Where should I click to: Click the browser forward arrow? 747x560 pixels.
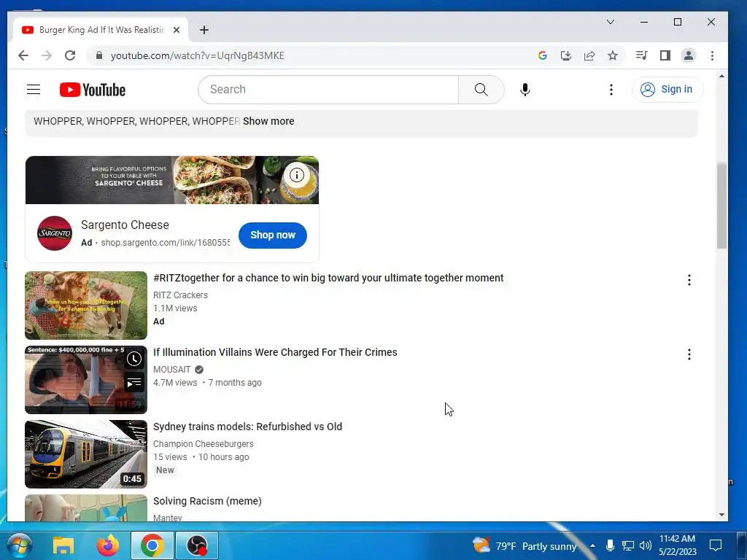click(x=46, y=55)
